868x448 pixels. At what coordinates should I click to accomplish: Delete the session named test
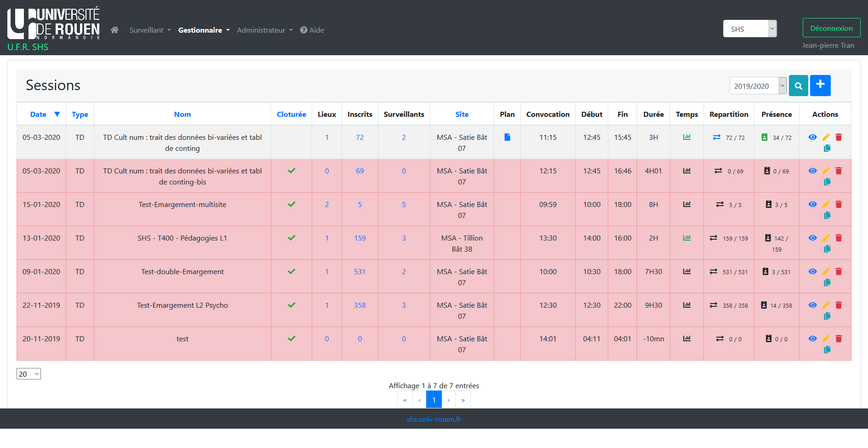point(839,339)
